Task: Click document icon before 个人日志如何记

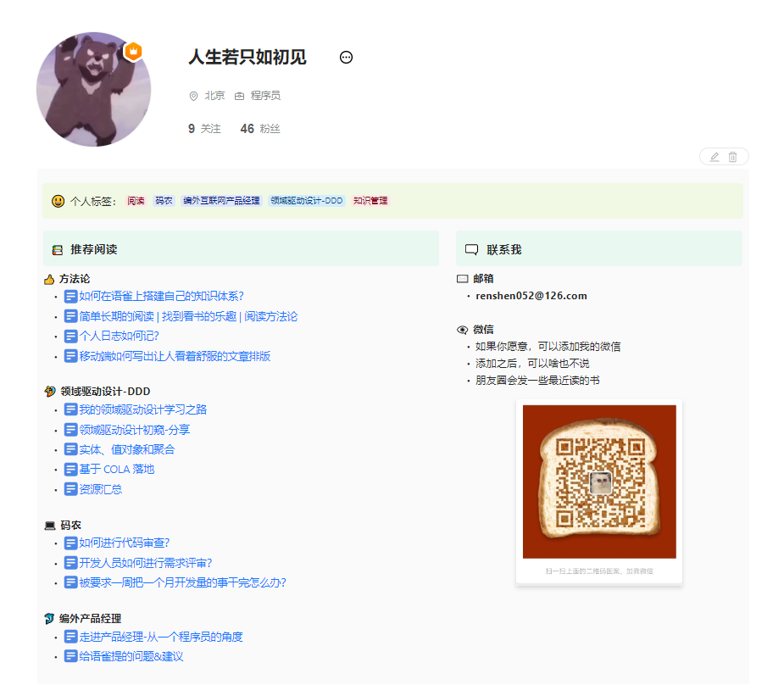Action: pos(70,336)
